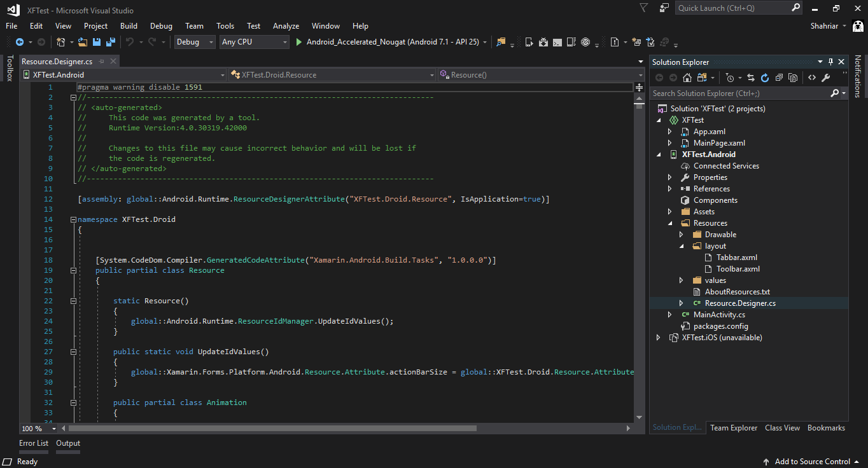Collapse the auto-generated comment block at line 2

click(x=73, y=97)
